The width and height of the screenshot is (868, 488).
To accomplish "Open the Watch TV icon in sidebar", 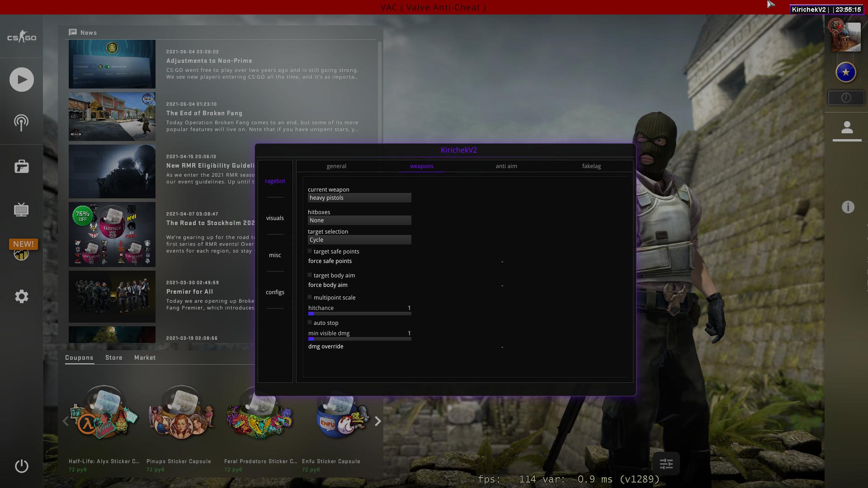I will [x=21, y=210].
